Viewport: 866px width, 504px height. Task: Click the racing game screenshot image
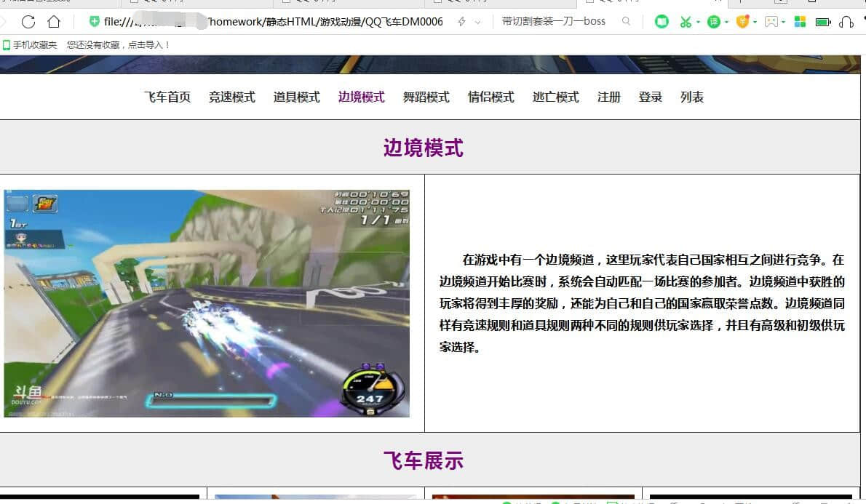coord(207,303)
